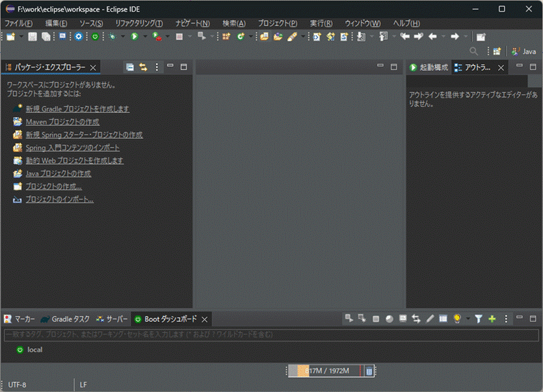
Task: Click the New Java Class icon
Action: pos(241,36)
